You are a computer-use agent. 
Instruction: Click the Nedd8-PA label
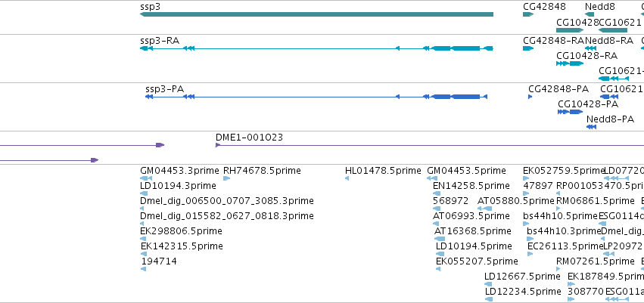(x=610, y=119)
